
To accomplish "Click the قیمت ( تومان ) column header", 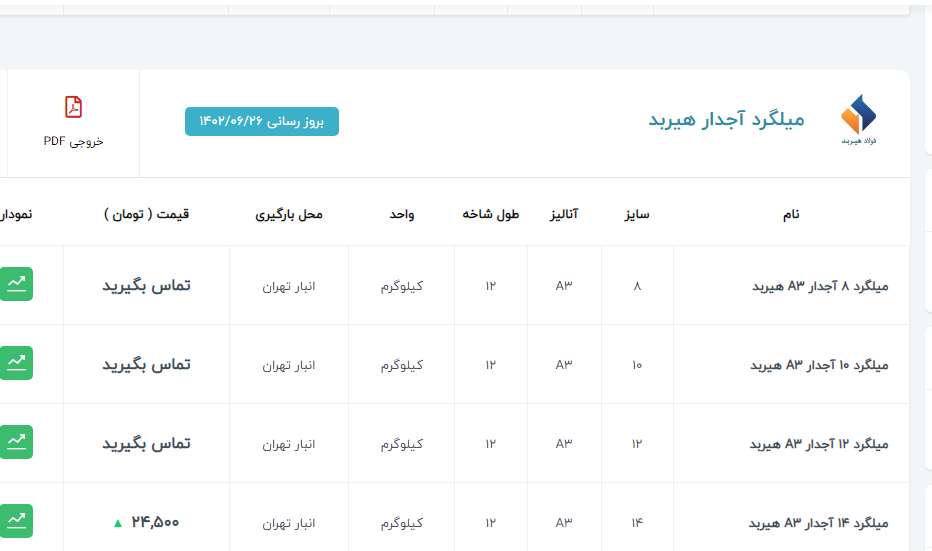I will coord(146,214).
